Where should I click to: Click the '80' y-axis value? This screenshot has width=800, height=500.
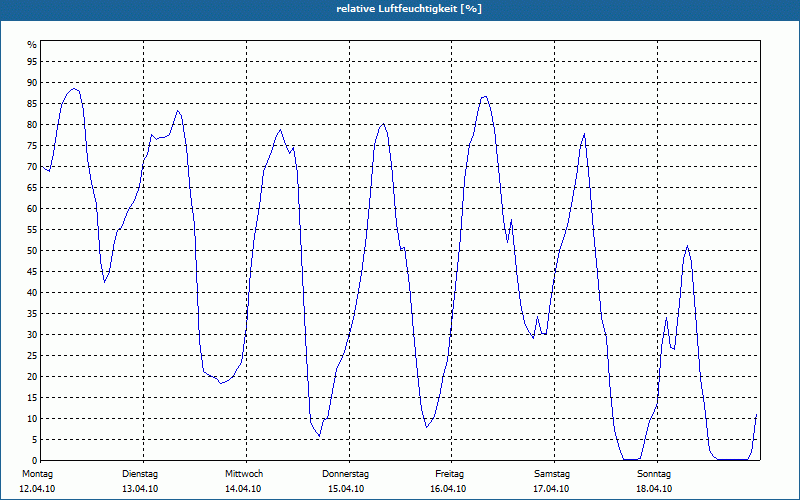tap(32, 124)
